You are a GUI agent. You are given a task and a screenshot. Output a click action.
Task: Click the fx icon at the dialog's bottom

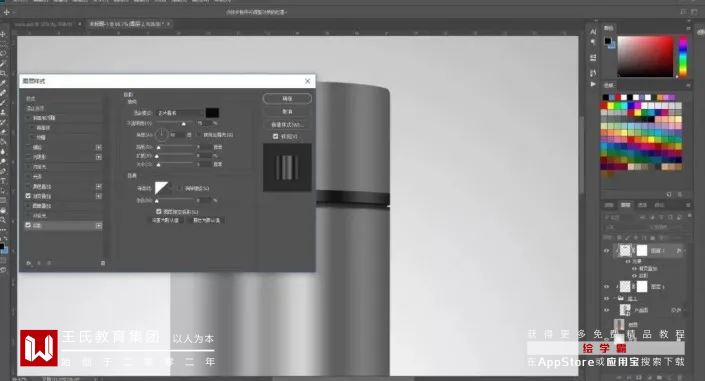(x=29, y=263)
